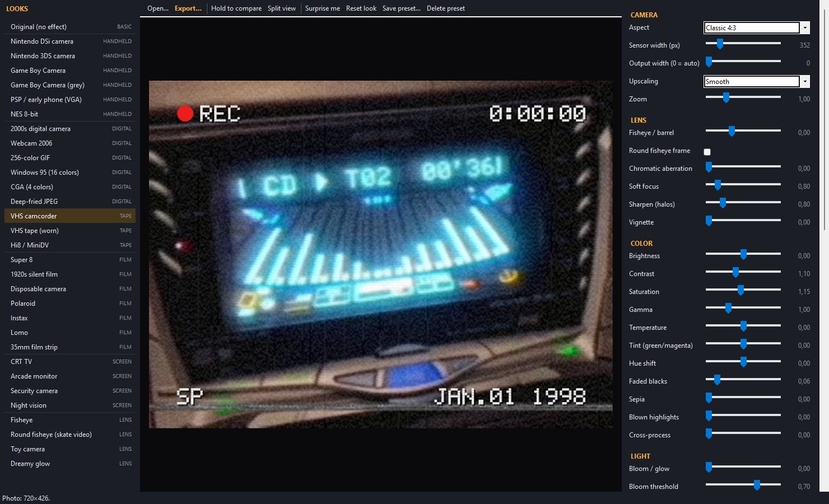Viewport: 829px width, 504px height.
Task: Select the Webcam 2006 look
Action: (x=70, y=143)
